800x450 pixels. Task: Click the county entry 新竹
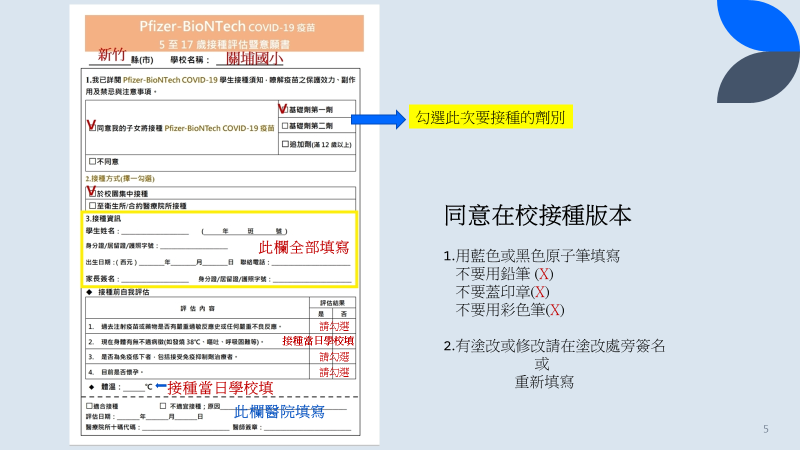[112, 54]
